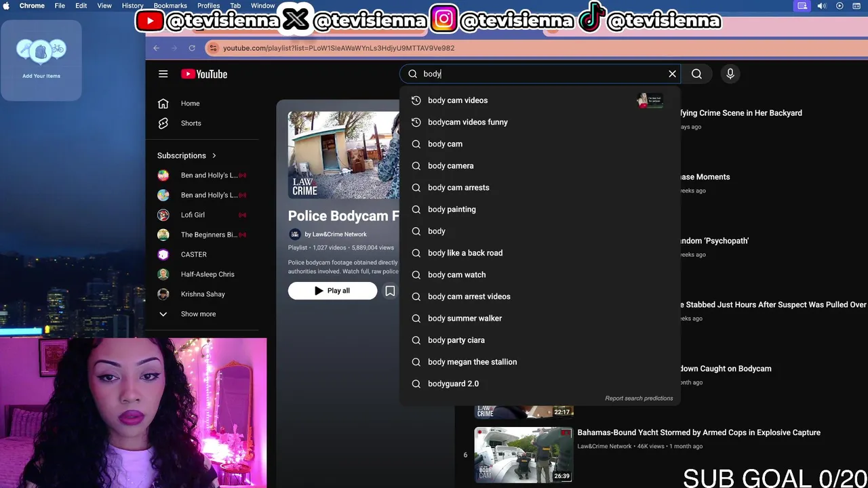Click the Chrome address bar URL
868x488 pixels.
click(x=339, y=48)
